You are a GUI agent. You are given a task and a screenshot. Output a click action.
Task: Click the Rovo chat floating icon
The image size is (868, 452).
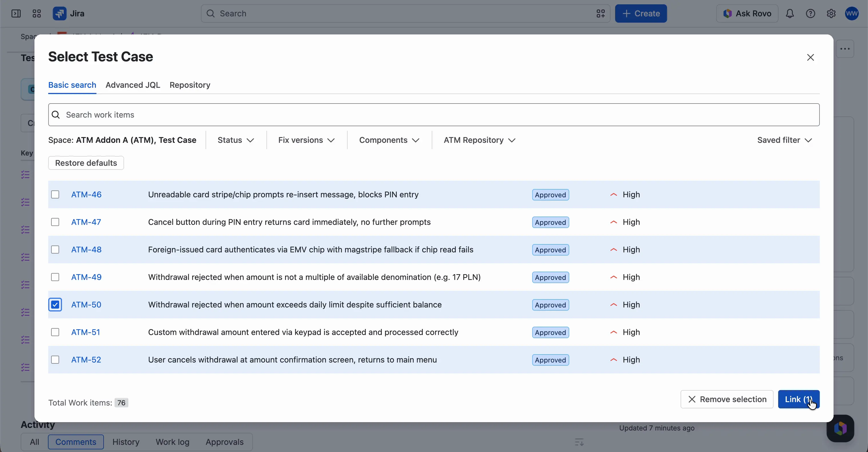pyautogui.click(x=840, y=428)
